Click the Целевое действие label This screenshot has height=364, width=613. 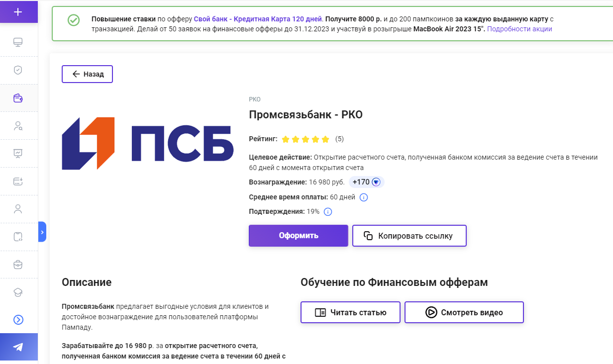[280, 158]
